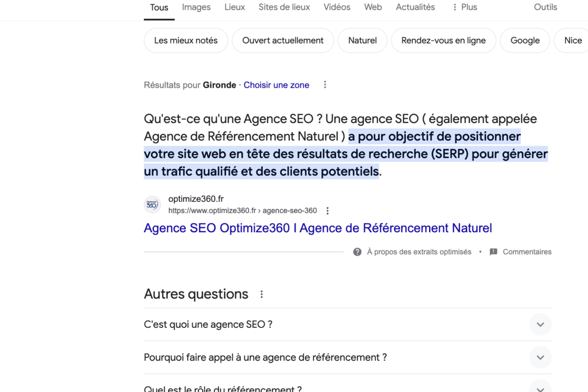Open the Actualités tab
This screenshot has height=392, width=588.
(x=415, y=7)
